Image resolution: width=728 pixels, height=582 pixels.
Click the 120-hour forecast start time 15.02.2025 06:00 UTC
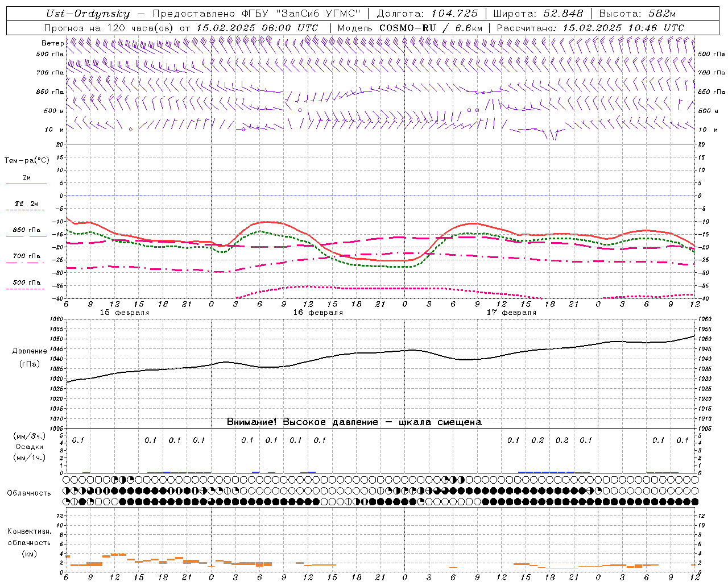pos(257,28)
